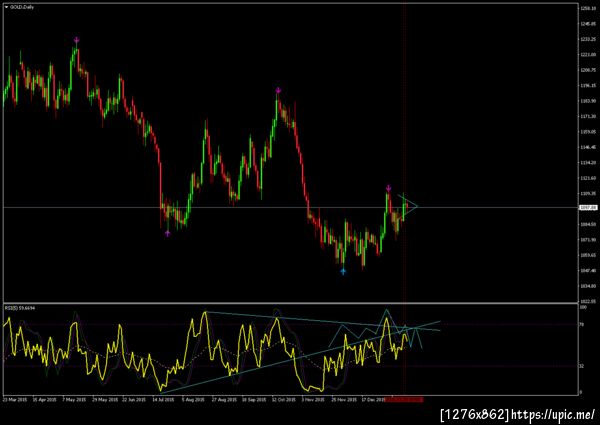Click the GOLD,Daily chart title text

tap(22, 7)
